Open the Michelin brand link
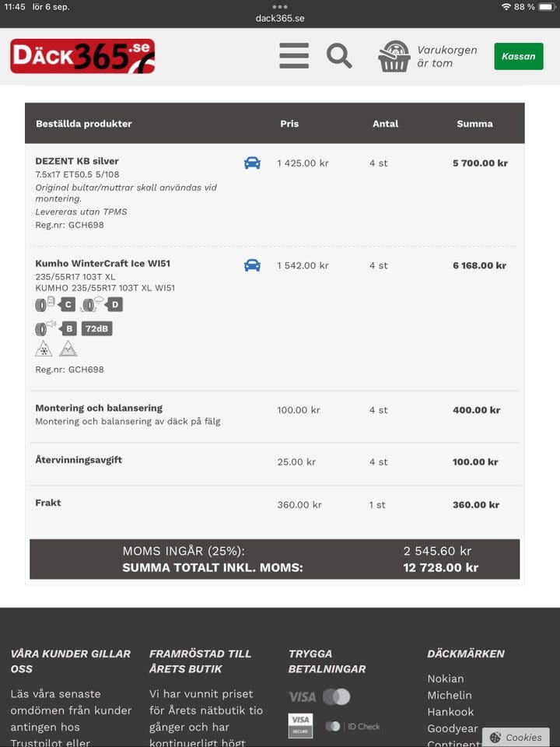The image size is (560, 747). tap(449, 695)
